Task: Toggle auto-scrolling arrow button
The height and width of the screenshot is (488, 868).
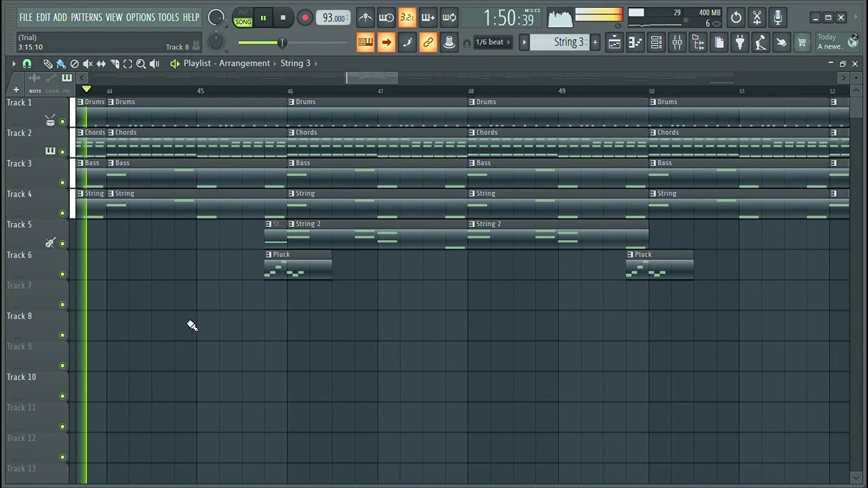Action: click(387, 43)
